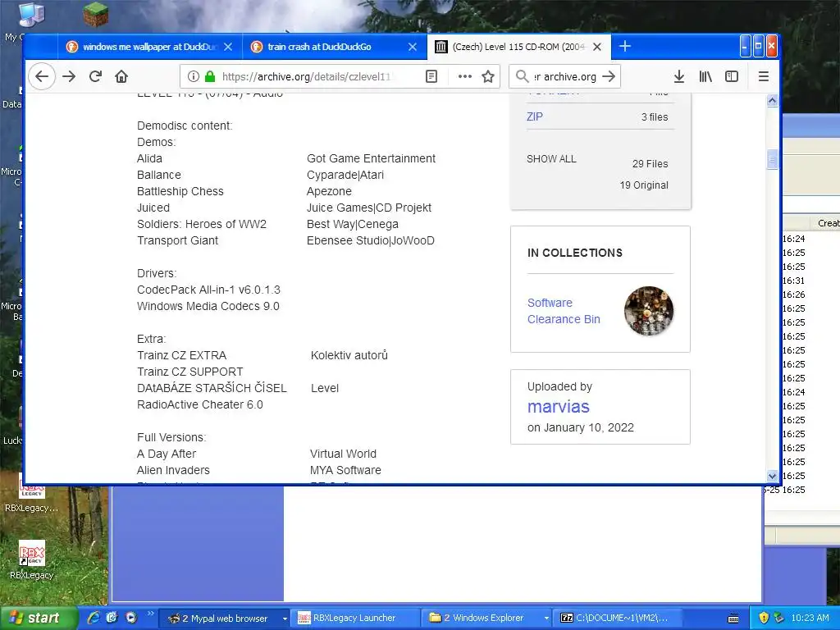The width and height of the screenshot is (840, 630).
Task: Click the search magnifier icon
Action: 522,76
